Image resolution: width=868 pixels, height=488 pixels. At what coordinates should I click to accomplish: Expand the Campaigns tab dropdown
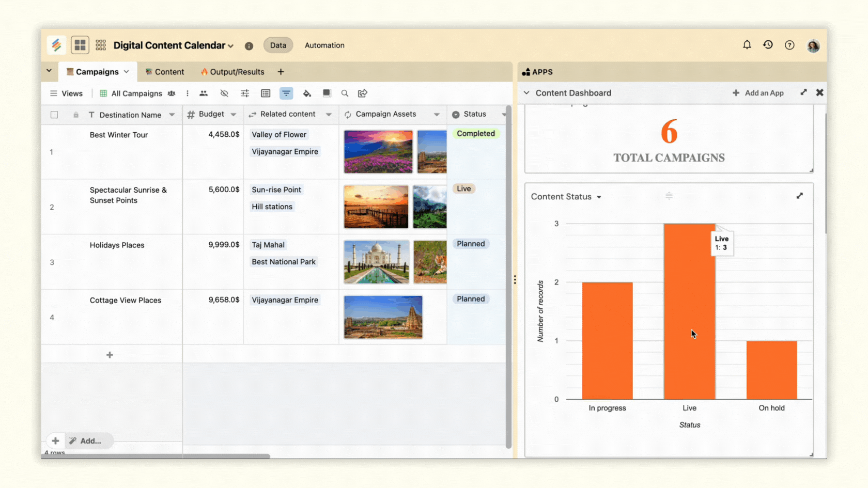127,72
